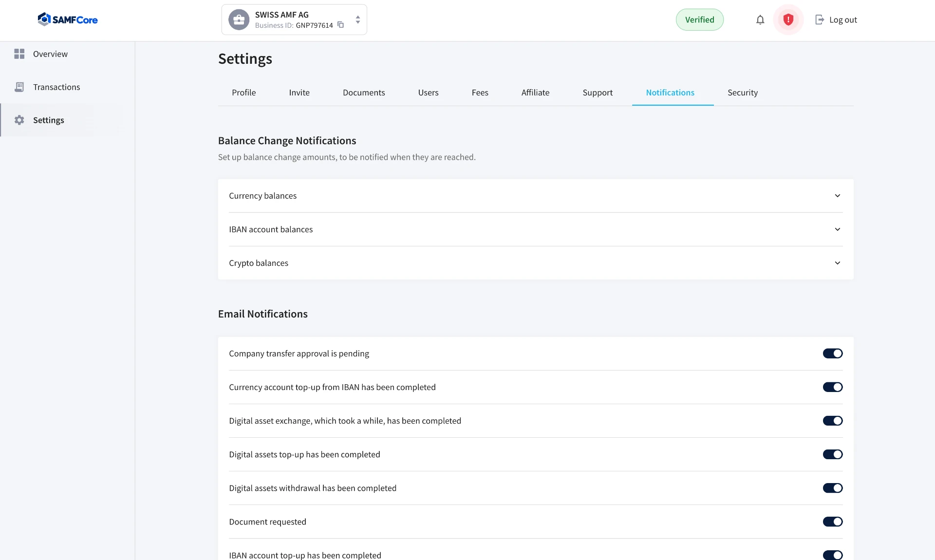Switch to the Profile tab
Screen dimensions: 935x560
[244, 93]
